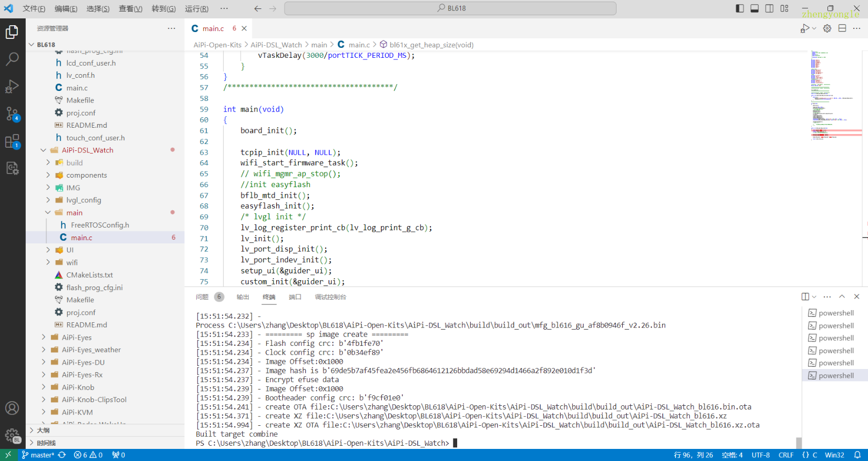This screenshot has height=461, width=868.
Task: Switch to 调试控制台 tab
Action: click(x=330, y=296)
